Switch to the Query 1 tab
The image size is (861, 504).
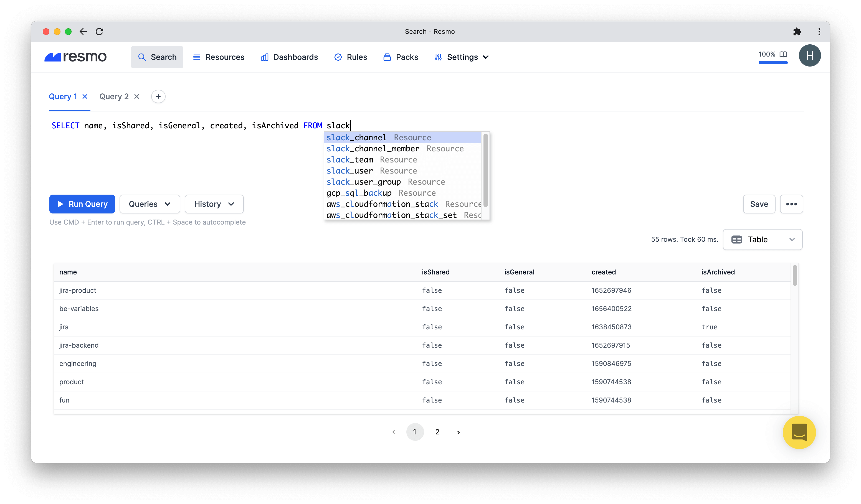click(x=63, y=96)
